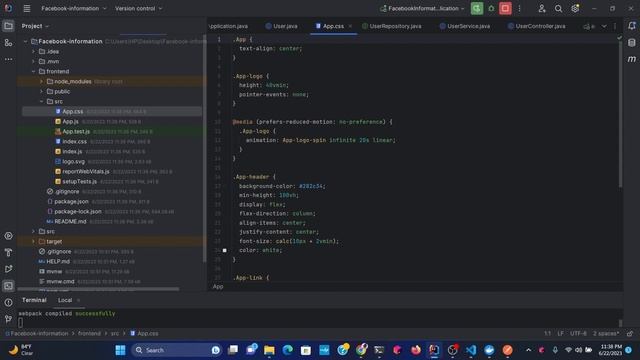Image resolution: width=640 pixels, height=360 pixels.
Task: Toggle read-only lock in status bar
Action: (630, 333)
